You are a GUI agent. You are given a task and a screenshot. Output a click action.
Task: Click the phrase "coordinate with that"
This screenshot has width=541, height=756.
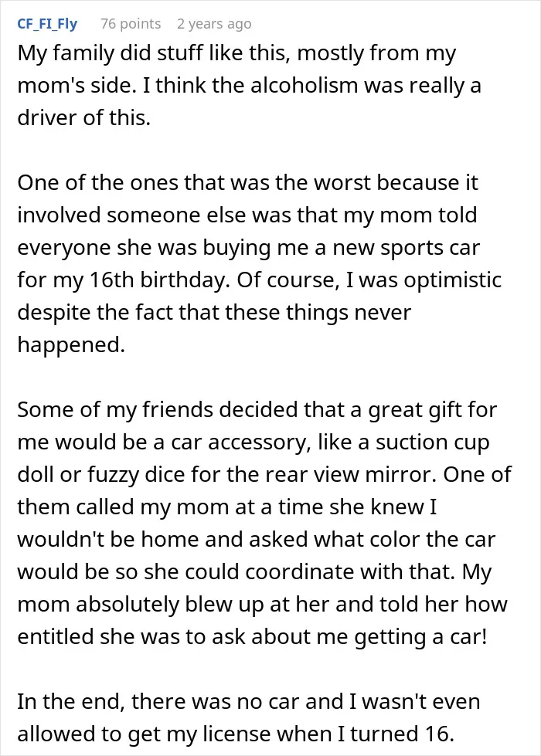352,571
